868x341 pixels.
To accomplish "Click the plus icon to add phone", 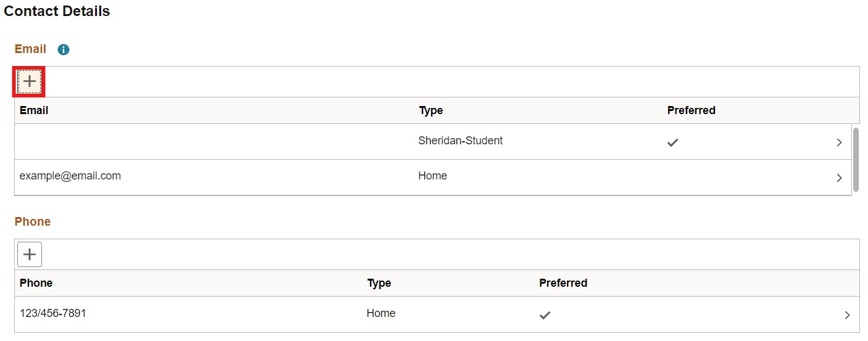I will pyautogui.click(x=30, y=254).
